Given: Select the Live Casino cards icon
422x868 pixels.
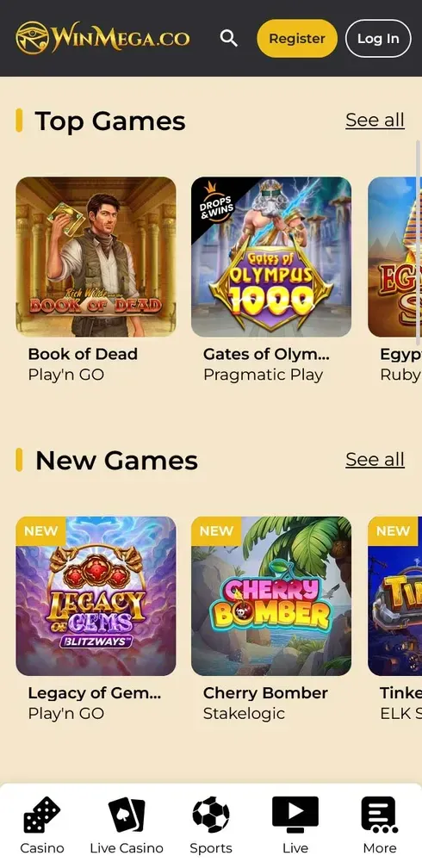Looking at the screenshot, I should click(127, 815).
